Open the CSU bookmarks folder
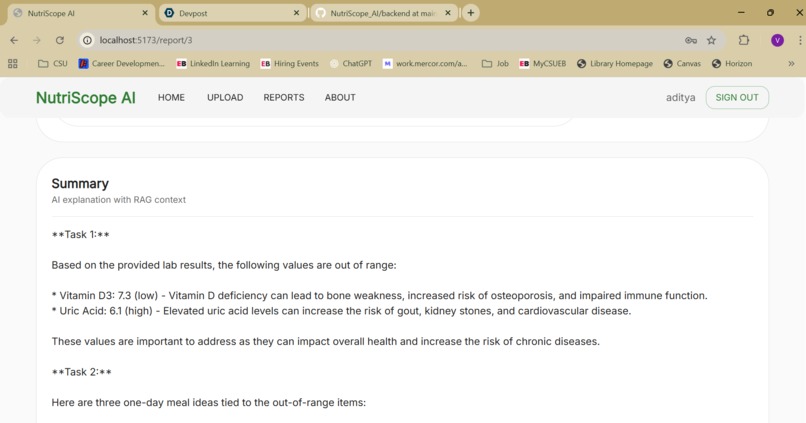 pyautogui.click(x=53, y=64)
